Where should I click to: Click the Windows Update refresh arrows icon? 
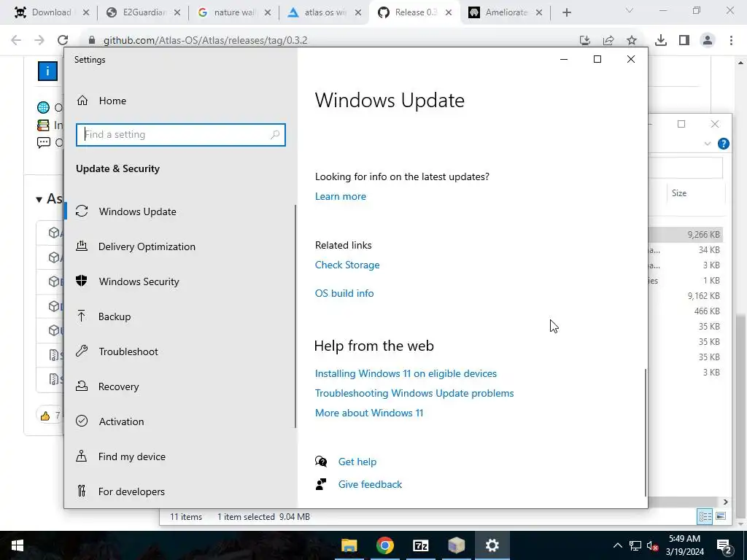tap(82, 211)
